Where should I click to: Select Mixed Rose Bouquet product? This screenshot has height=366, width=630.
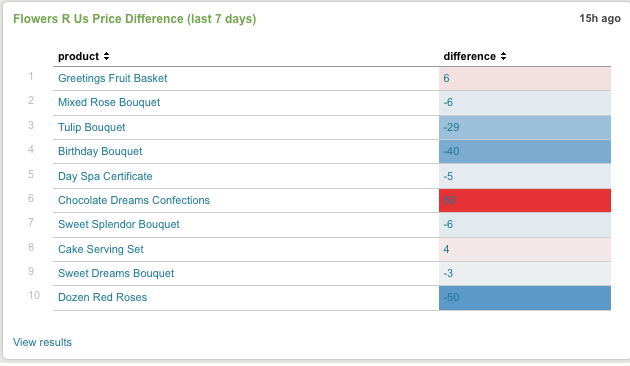pyautogui.click(x=109, y=102)
